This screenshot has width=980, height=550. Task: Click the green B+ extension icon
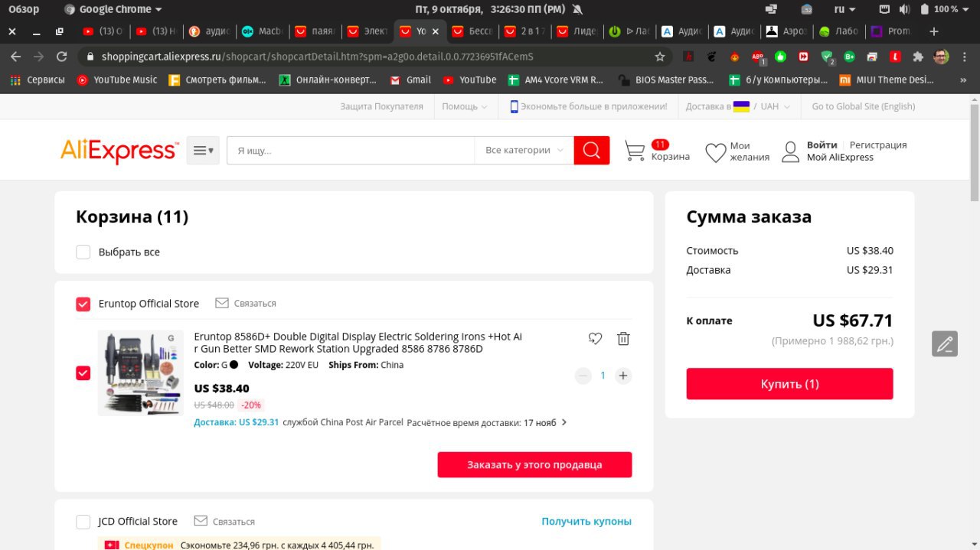pyautogui.click(x=849, y=57)
